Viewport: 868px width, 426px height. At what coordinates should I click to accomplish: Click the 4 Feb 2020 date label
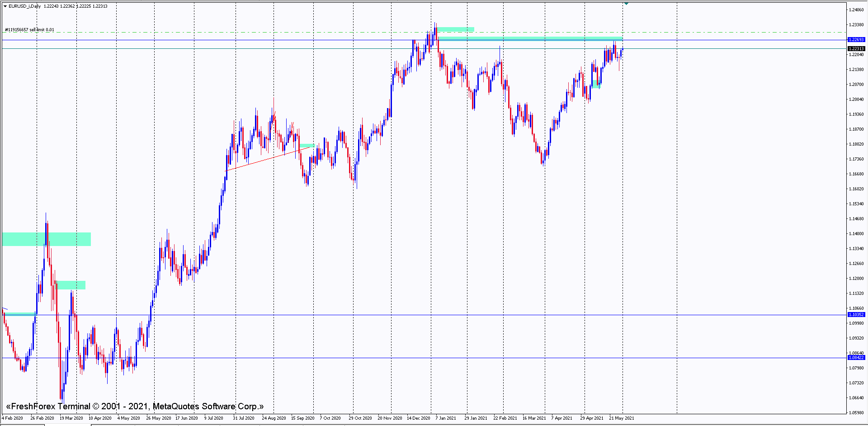13,418
